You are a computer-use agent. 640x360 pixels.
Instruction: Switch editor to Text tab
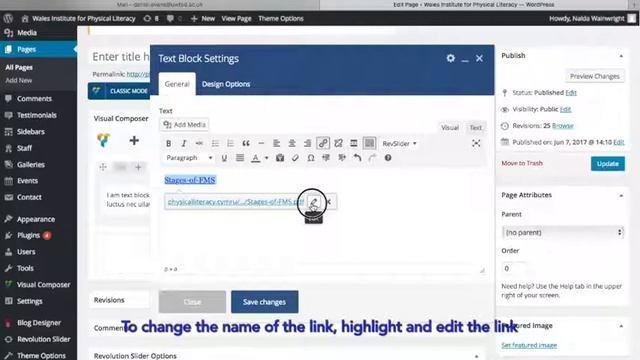coord(476,128)
